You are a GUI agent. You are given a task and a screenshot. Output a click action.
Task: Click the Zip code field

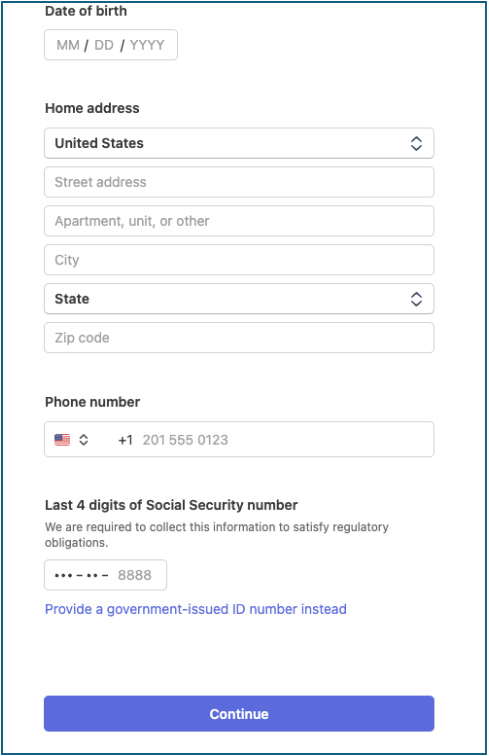(x=239, y=338)
